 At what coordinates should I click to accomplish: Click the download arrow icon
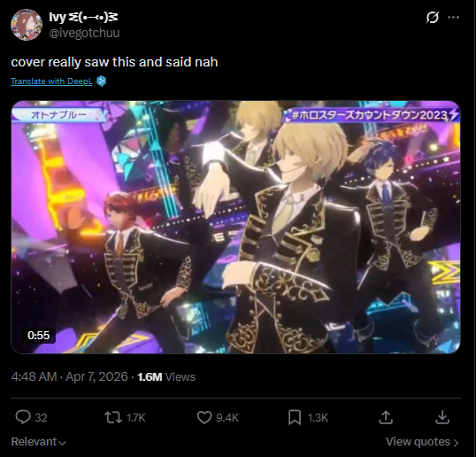[442, 417]
